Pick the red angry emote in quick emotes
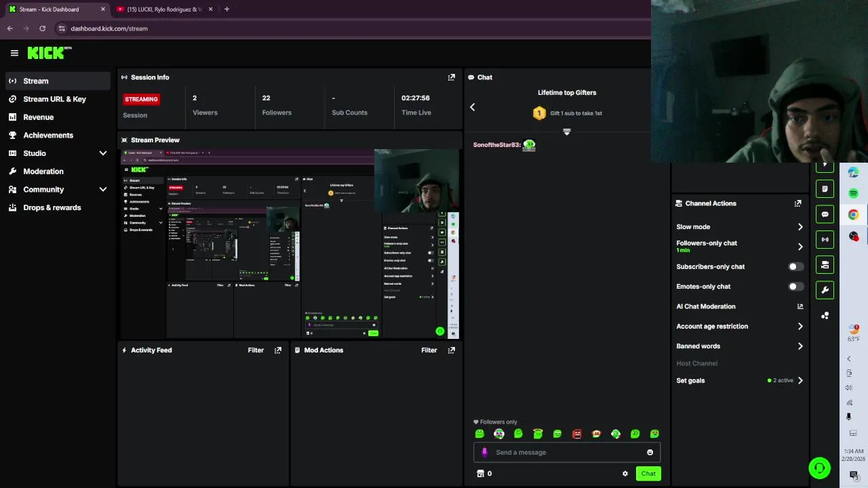The image size is (868, 488). (x=577, y=434)
